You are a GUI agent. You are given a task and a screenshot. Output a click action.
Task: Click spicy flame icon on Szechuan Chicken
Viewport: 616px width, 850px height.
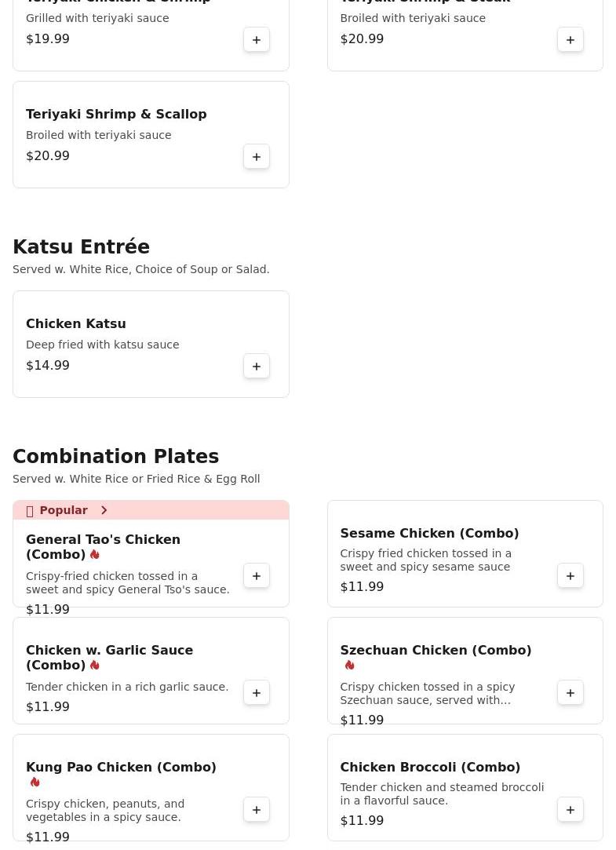(349, 665)
